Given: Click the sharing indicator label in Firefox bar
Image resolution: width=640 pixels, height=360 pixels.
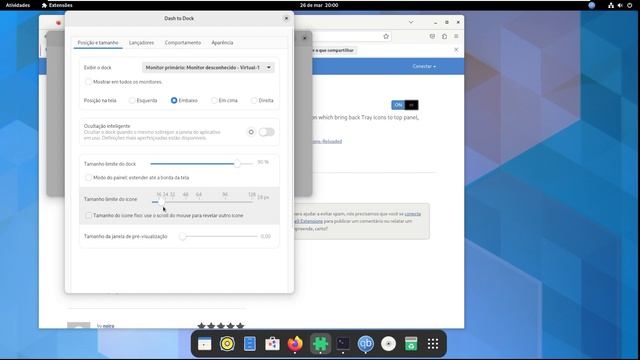Looking at the screenshot, I should coord(333,50).
